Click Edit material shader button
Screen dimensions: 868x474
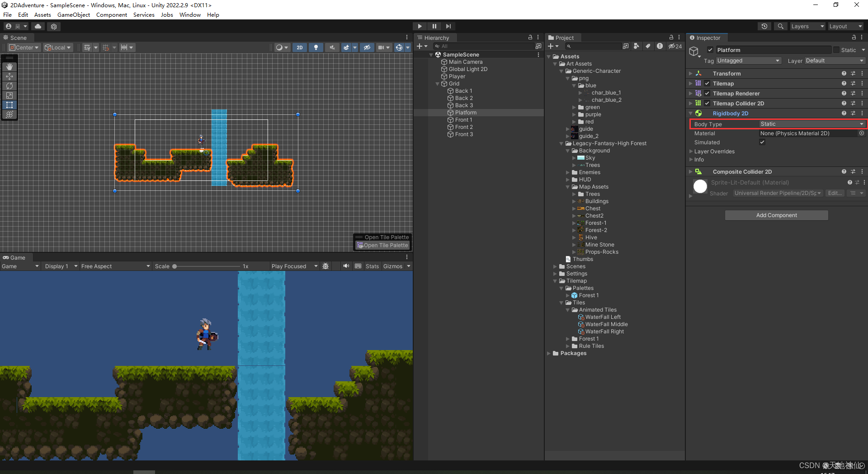[835, 193]
